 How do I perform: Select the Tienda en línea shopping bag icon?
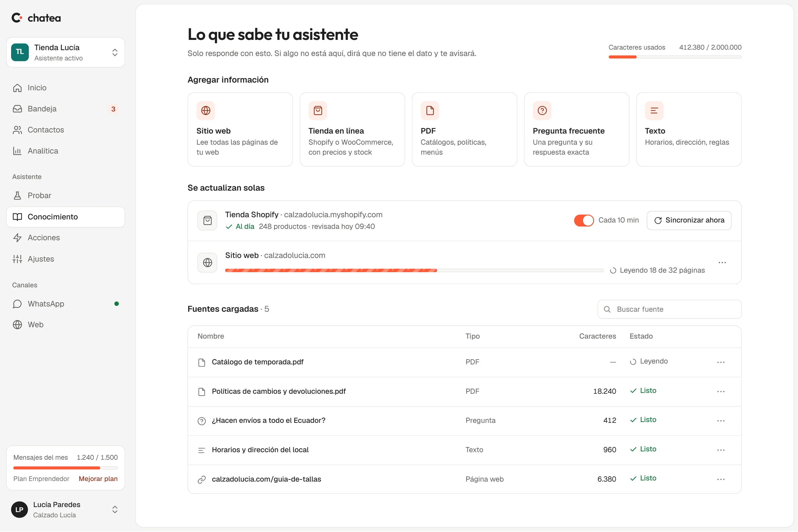click(318, 111)
